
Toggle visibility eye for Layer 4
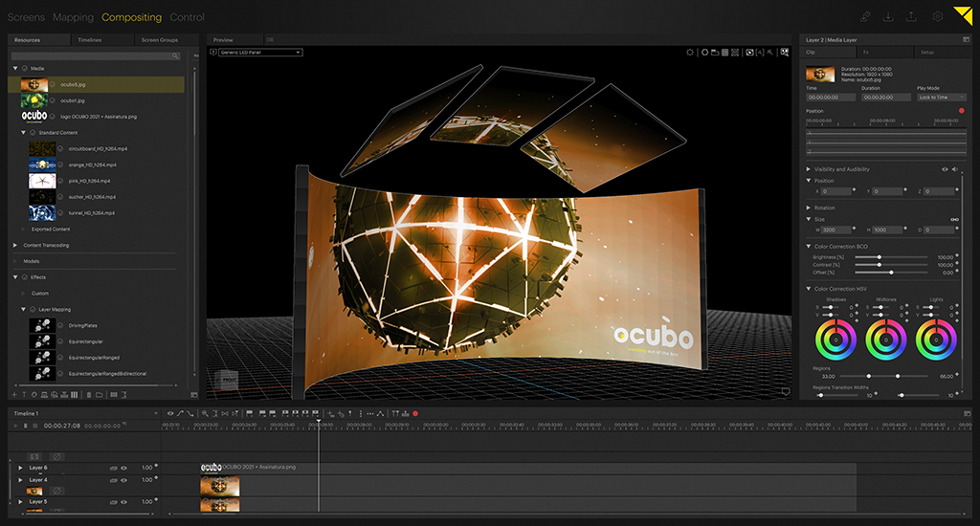123,480
